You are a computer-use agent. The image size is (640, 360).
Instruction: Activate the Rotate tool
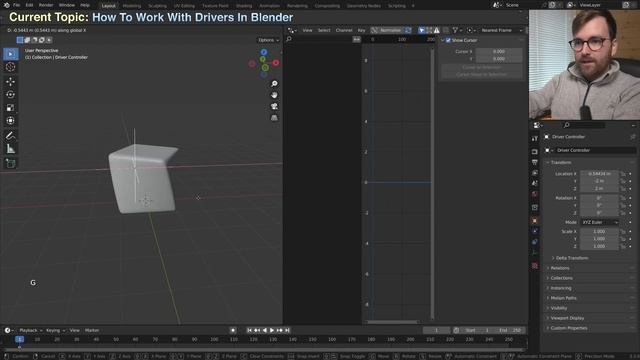tap(11, 95)
